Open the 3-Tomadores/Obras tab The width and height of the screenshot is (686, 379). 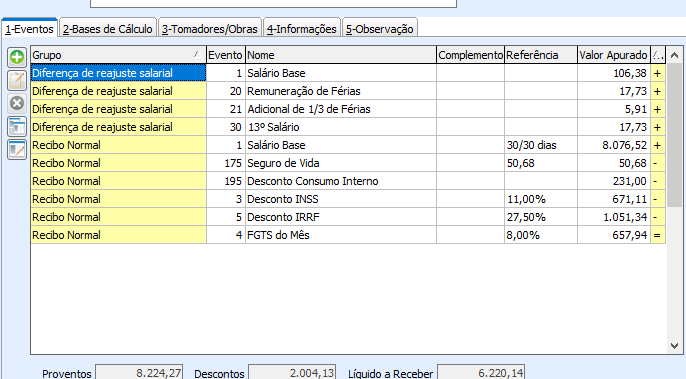pyautogui.click(x=210, y=29)
